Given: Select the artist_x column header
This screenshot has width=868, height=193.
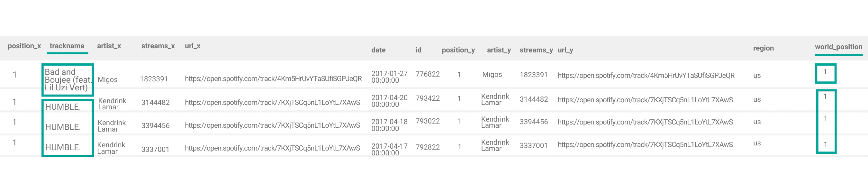Looking at the screenshot, I should pos(109,46).
